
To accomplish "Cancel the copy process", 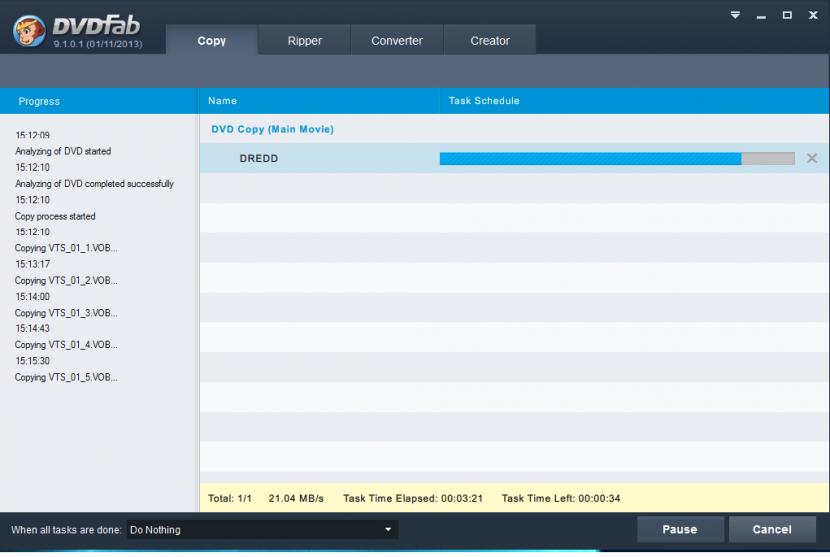I will 772,529.
